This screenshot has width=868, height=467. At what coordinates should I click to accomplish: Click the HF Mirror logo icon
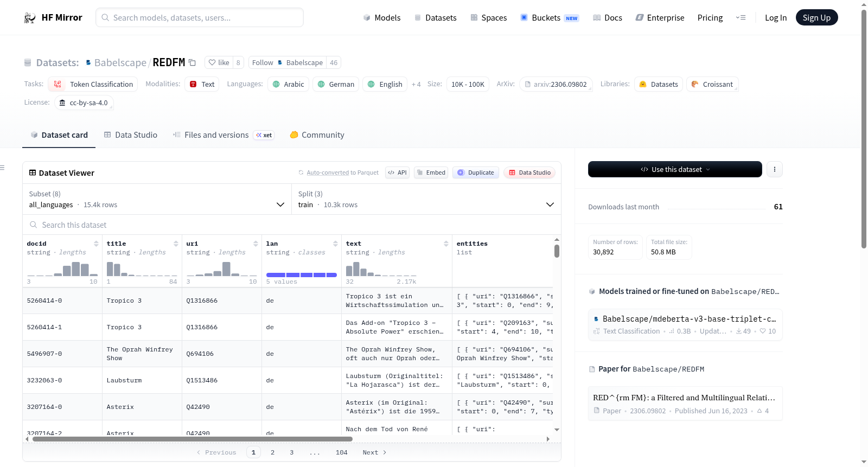click(30, 18)
